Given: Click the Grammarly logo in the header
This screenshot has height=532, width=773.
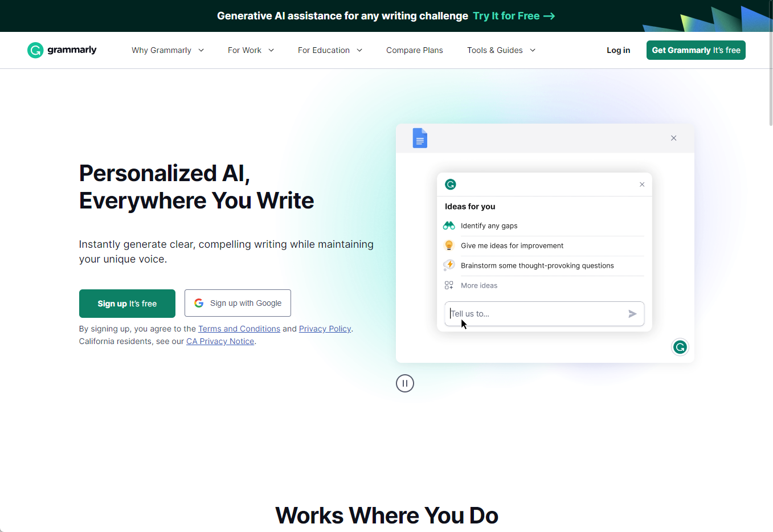Looking at the screenshot, I should 62,50.
